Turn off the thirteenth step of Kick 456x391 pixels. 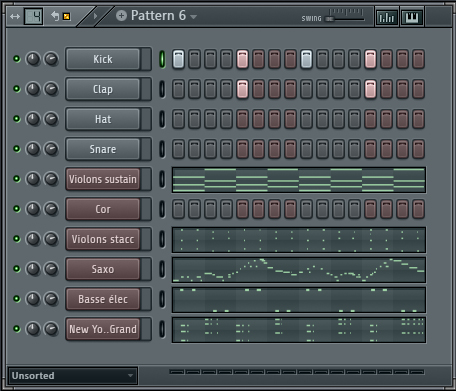(x=370, y=59)
